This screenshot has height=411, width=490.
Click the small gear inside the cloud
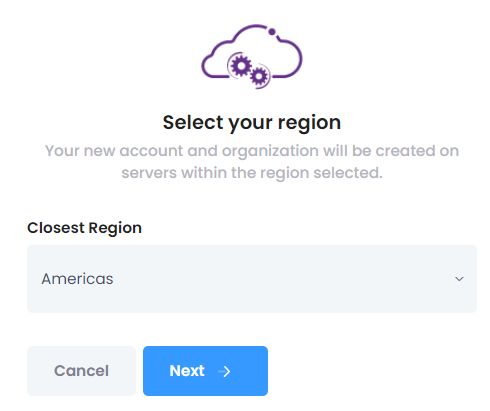pyautogui.click(x=259, y=76)
